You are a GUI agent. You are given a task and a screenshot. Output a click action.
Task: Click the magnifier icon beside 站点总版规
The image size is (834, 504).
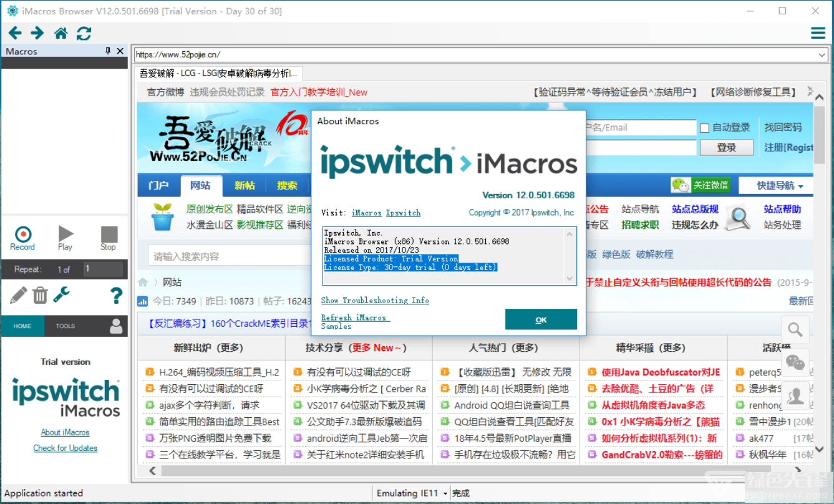point(738,216)
